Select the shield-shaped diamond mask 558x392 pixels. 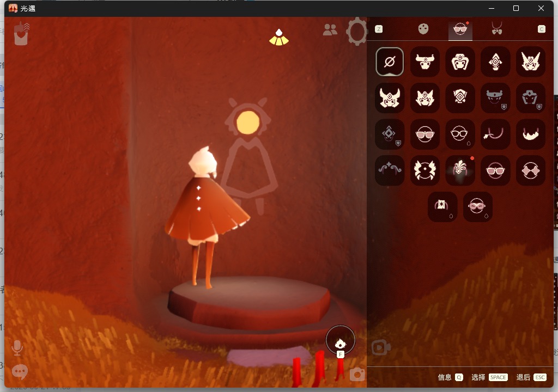click(460, 98)
